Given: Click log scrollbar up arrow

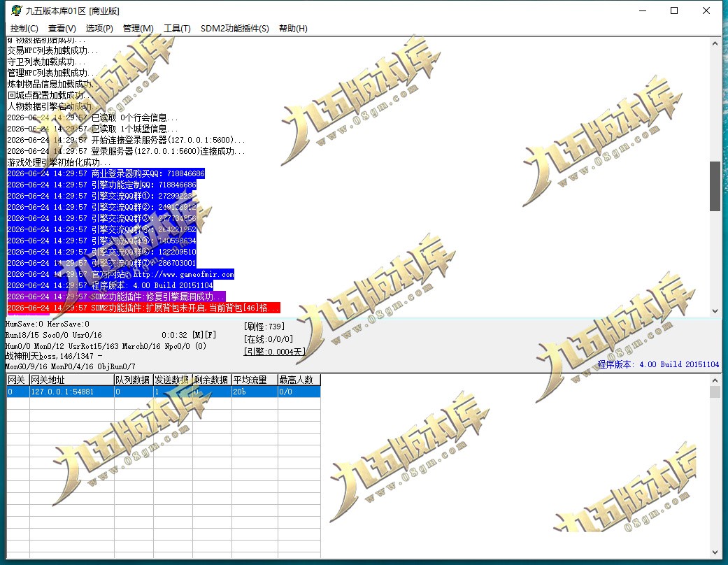Looking at the screenshot, I should point(715,43).
